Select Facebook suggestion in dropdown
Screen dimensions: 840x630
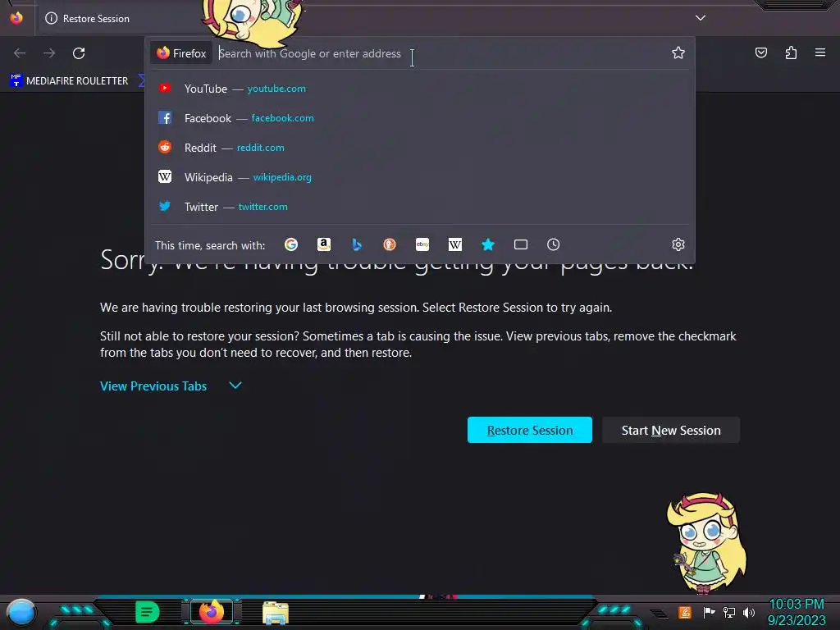[419, 118]
